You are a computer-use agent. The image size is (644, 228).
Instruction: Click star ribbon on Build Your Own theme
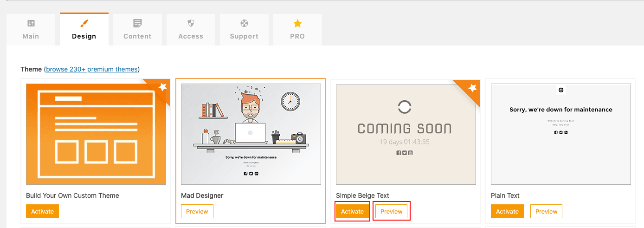tap(162, 87)
